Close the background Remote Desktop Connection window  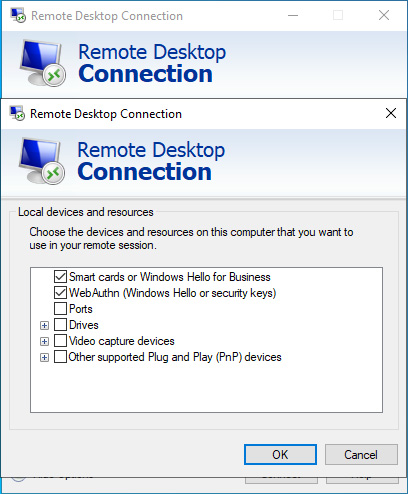[384, 15]
